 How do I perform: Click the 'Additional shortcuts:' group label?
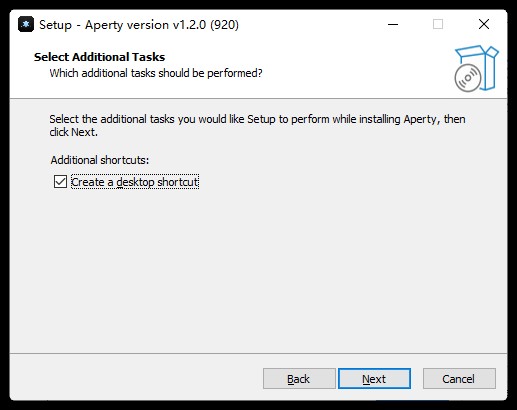pyautogui.click(x=100, y=160)
